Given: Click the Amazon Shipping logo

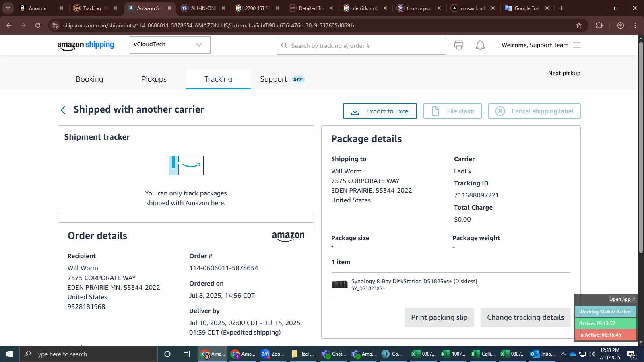Looking at the screenshot, I should 86,45.
